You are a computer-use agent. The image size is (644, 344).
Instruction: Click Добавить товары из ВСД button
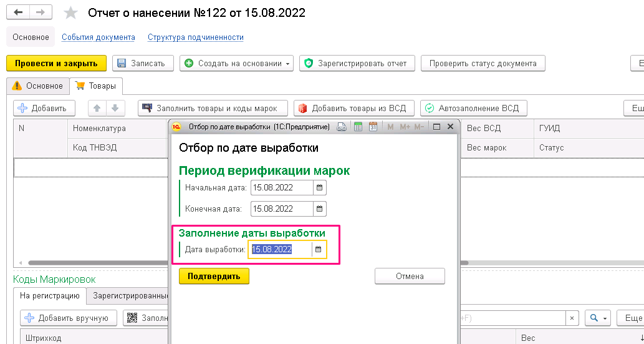point(354,108)
